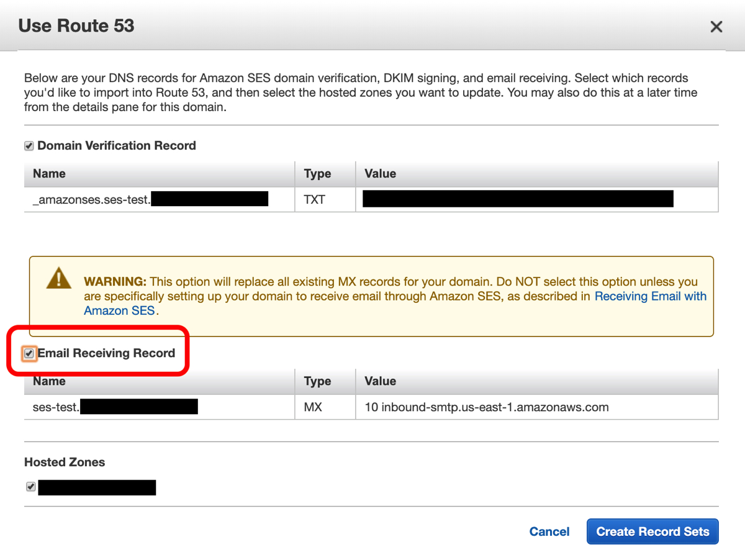Uncheck the Domain Verification Record checkbox
745x560 pixels.
[x=29, y=147]
